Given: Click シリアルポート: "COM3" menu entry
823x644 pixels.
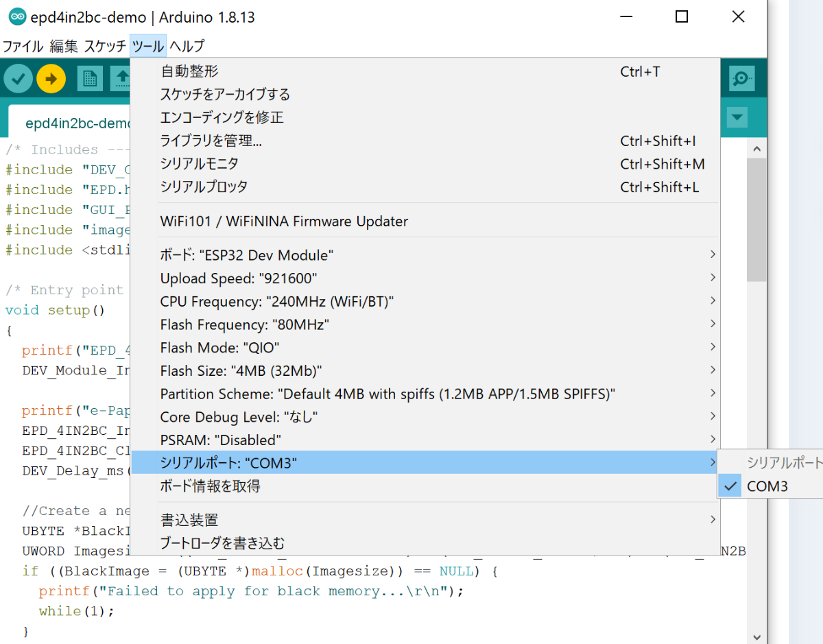Looking at the screenshot, I should [425, 463].
